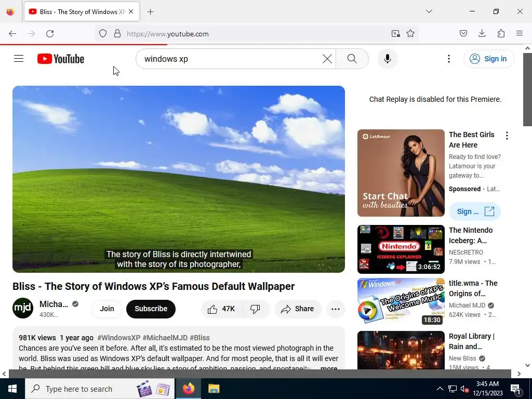Screen dimensions: 532x399
Task: Open the Michael MJD channel avatar
Action: point(23,308)
